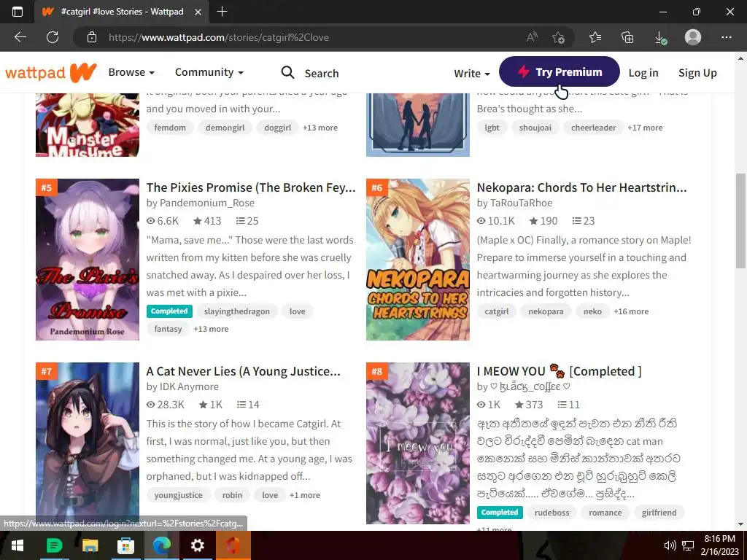
Task: Open the Favorites list icon
Action: pyautogui.click(x=595, y=37)
